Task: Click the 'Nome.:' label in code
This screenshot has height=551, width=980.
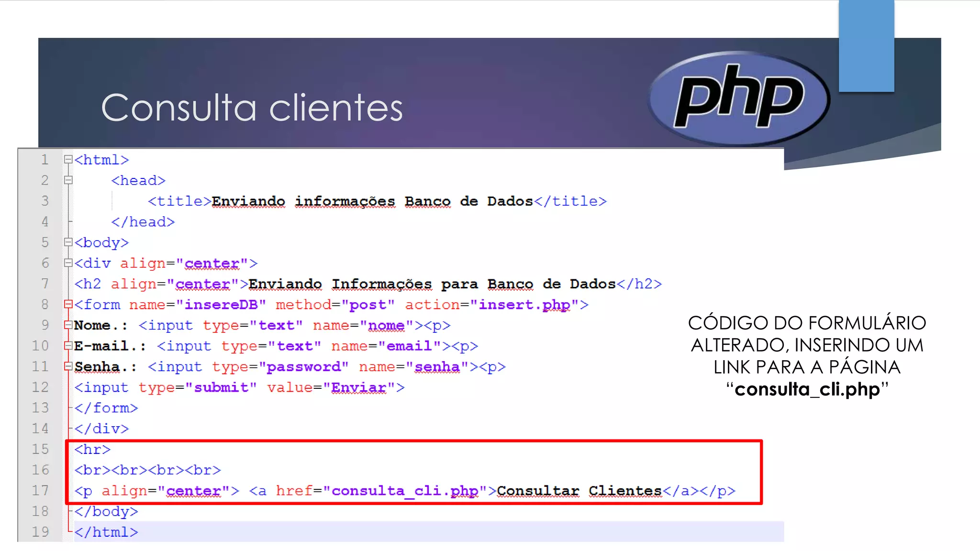Action: pyautogui.click(x=101, y=325)
